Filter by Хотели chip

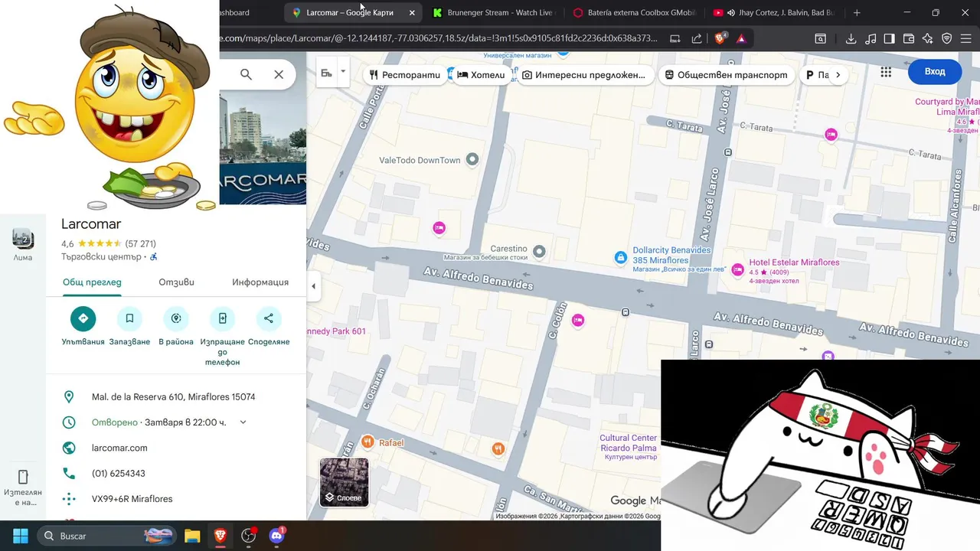click(x=482, y=75)
